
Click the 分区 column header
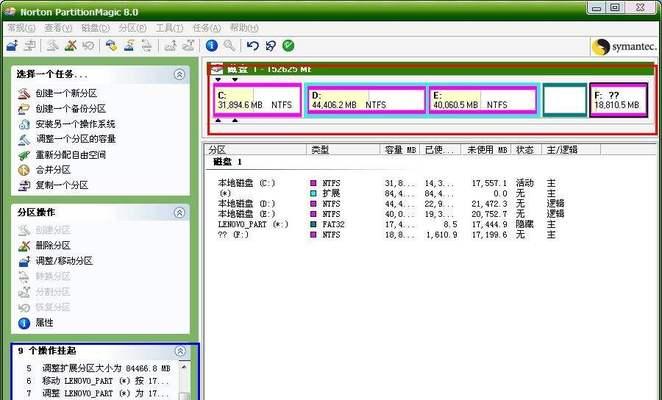[x=255, y=150]
